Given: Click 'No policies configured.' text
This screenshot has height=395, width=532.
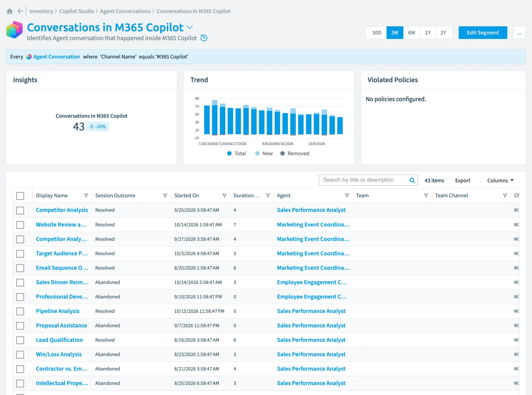Looking at the screenshot, I should click(396, 99).
